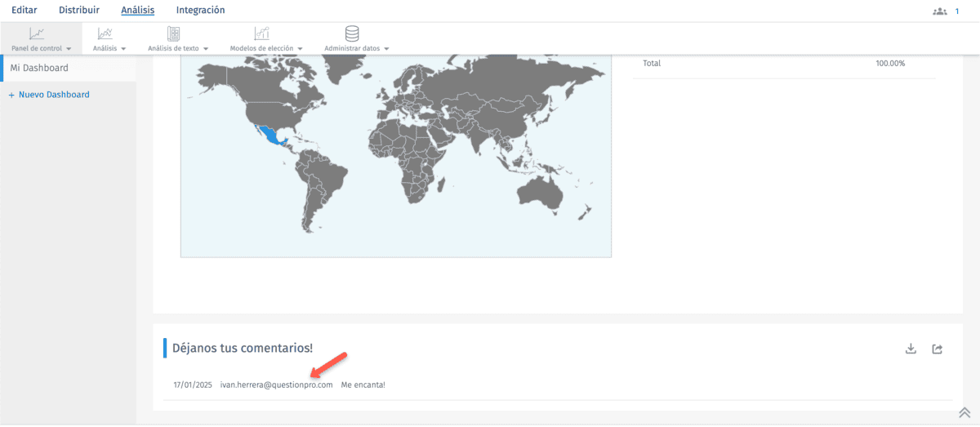Expand the Panel de control dropdown
Image resolution: width=980 pixels, height=427 pixels.
[69, 49]
